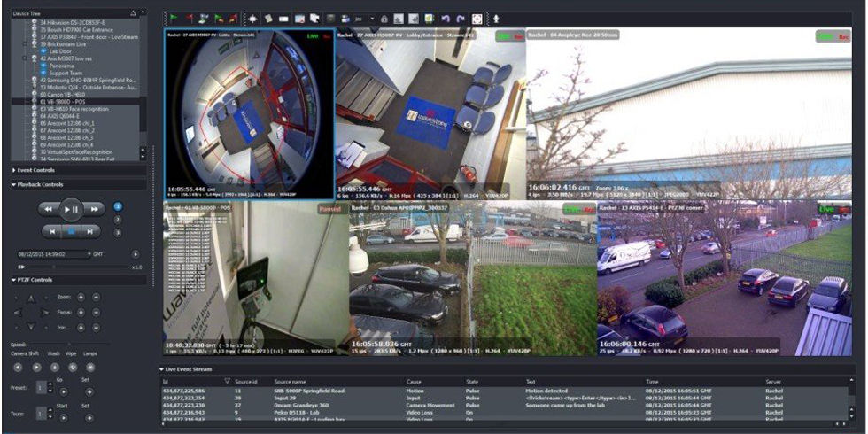Click the blue stop button in playback
The width and height of the screenshot is (868, 434).
tap(71, 232)
